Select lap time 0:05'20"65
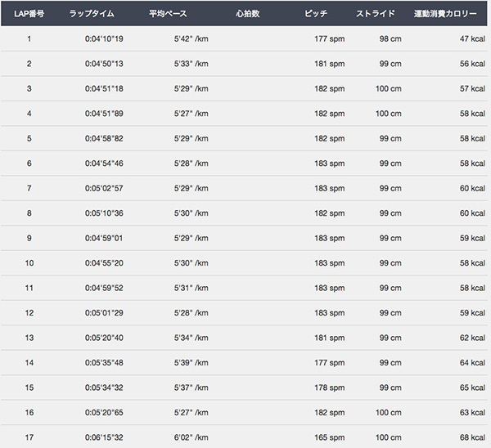This screenshot has width=491, height=448. coord(104,413)
